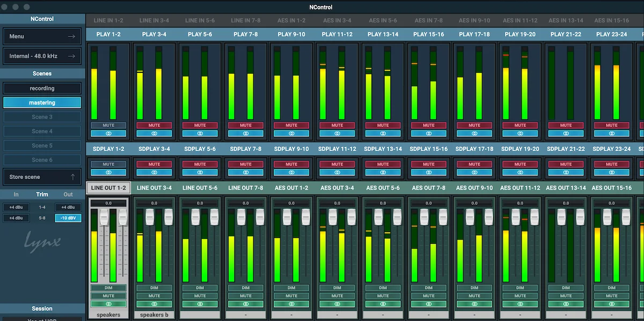644x321 pixels.
Task: Select the Scene 3 slot
Action: [42, 117]
